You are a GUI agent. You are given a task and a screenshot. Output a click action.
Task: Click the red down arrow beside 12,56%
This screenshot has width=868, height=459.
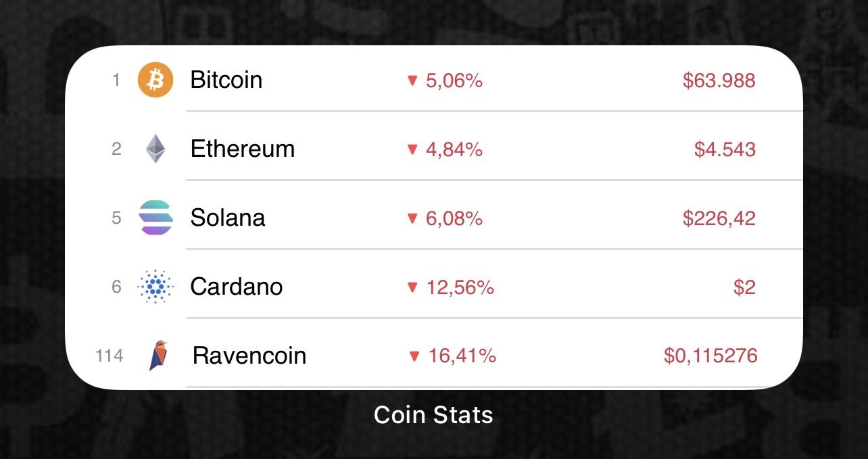(x=412, y=287)
